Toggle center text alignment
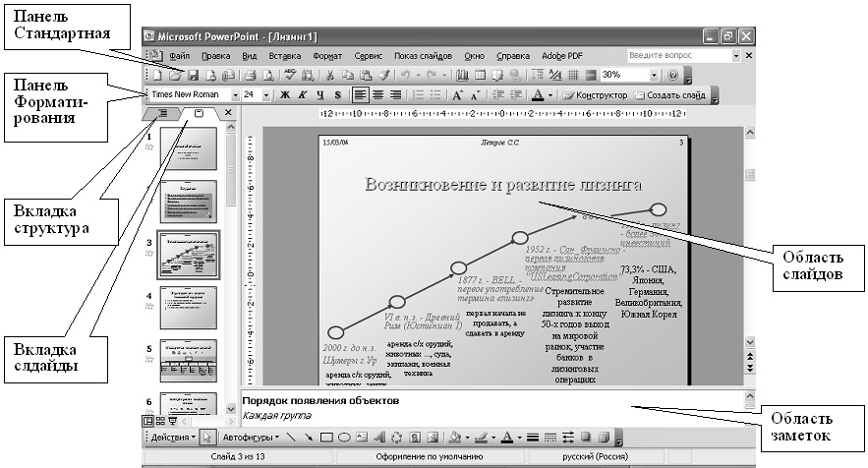The image size is (868, 468). pyautogui.click(x=378, y=95)
